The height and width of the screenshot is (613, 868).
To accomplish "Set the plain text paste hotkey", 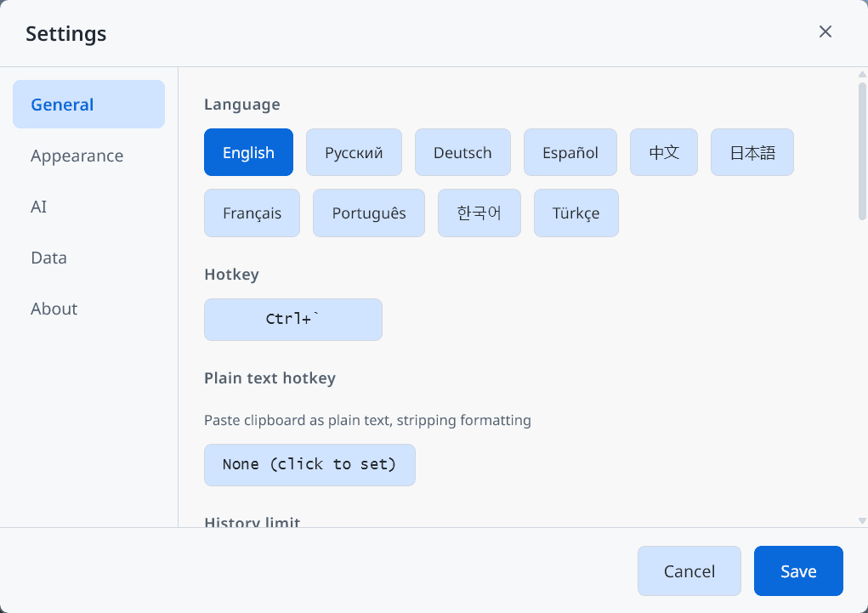I will pos(309,464).
